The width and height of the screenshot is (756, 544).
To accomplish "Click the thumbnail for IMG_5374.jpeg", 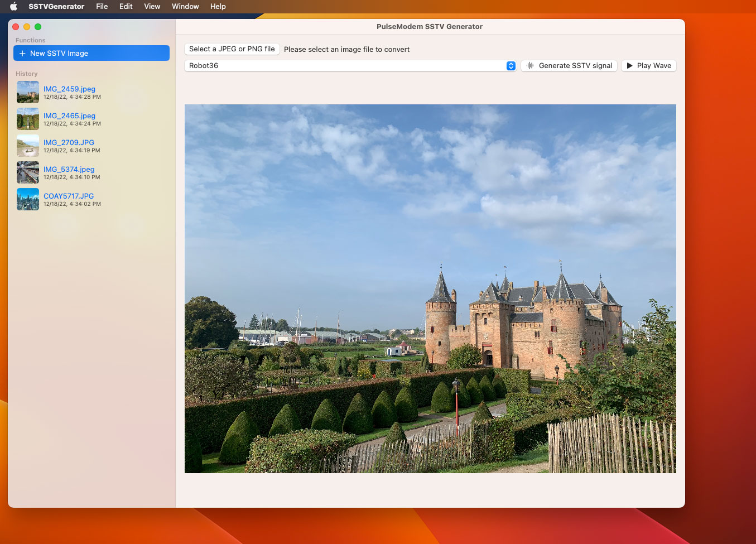I will pyautogui.click(x=27, y=172).
